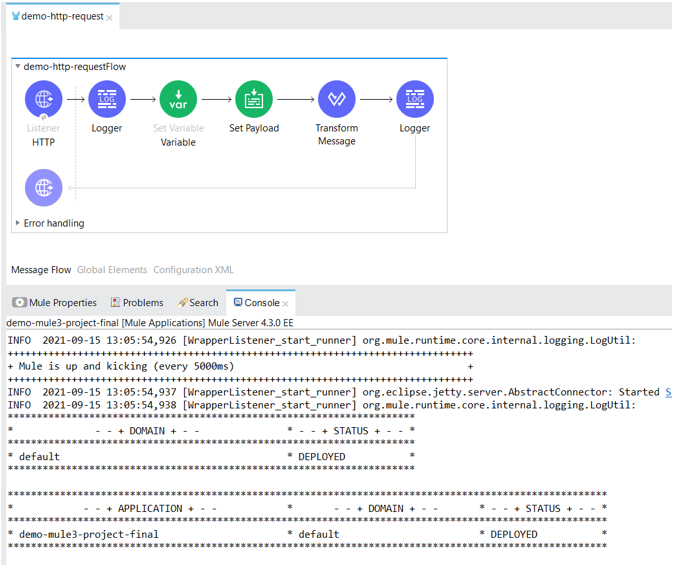Expand the Error handling section
This screenshot has width=690, height=568.
tap(18, 223)
